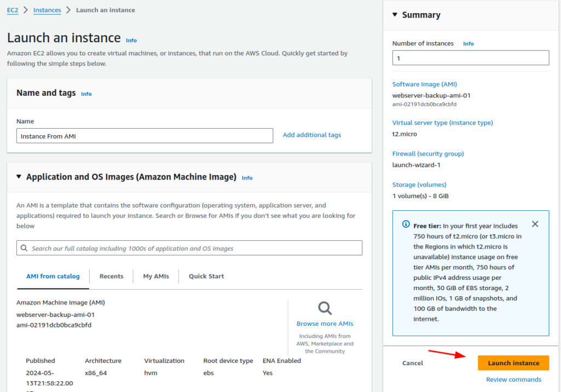561x392 pixels.
Task: Click Add additional tags link
Action: point(312,135)
